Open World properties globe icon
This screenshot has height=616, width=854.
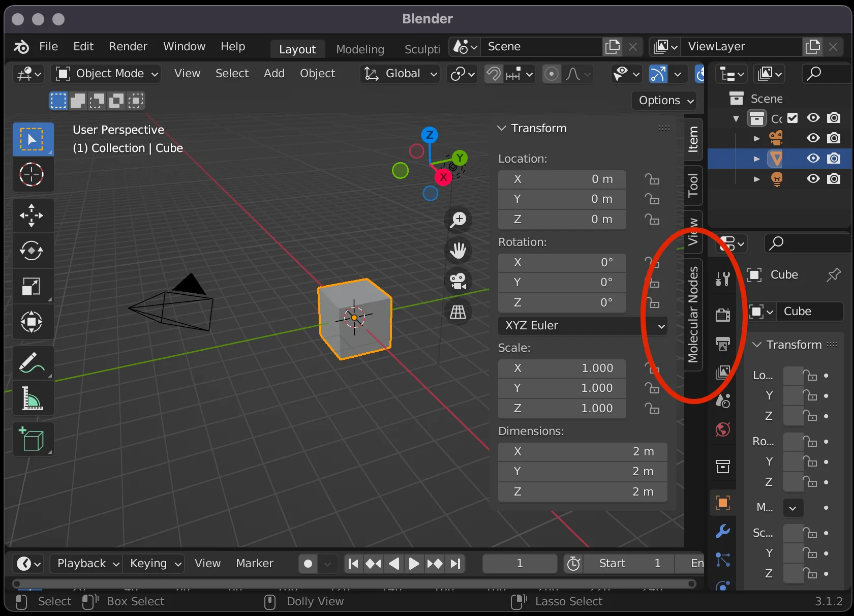pyautogui.click(x=723, y=429)
